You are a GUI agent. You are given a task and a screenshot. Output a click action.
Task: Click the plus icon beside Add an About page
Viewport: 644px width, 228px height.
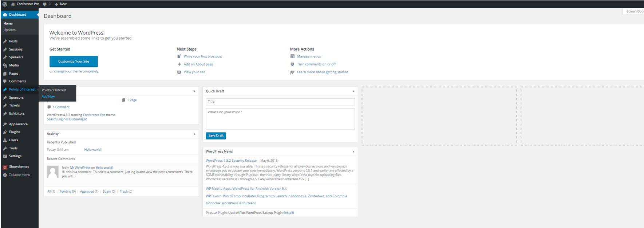[179, 64]
